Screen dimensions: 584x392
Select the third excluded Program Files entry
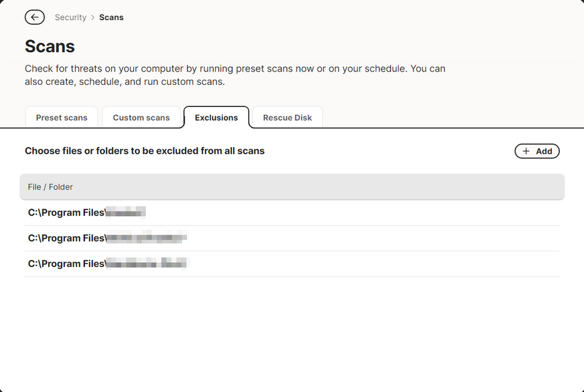(x=108, y=264)
